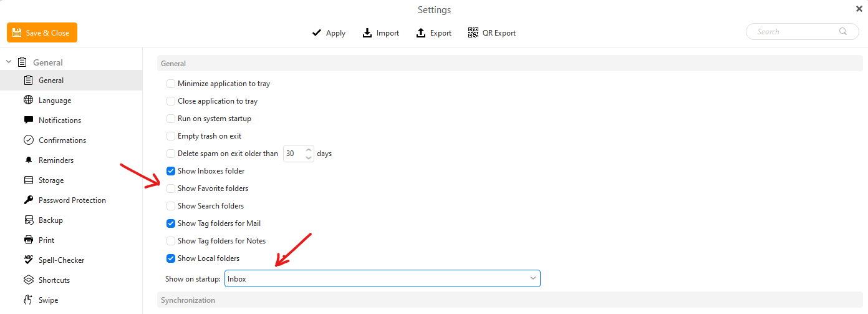Uncheck Show Inboxes folder
The width and height of the screenshot is (868, 314).
171,170
